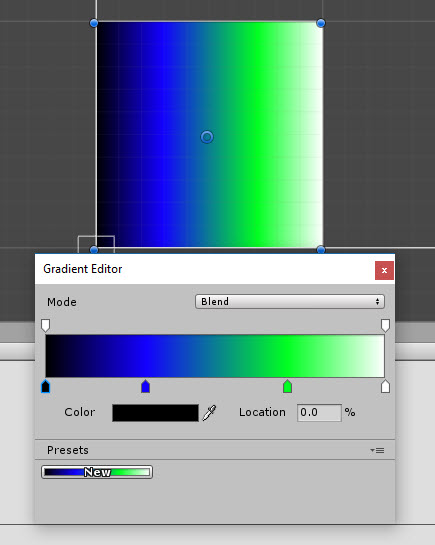Click the Mode label text

click(x=62, y=302)
